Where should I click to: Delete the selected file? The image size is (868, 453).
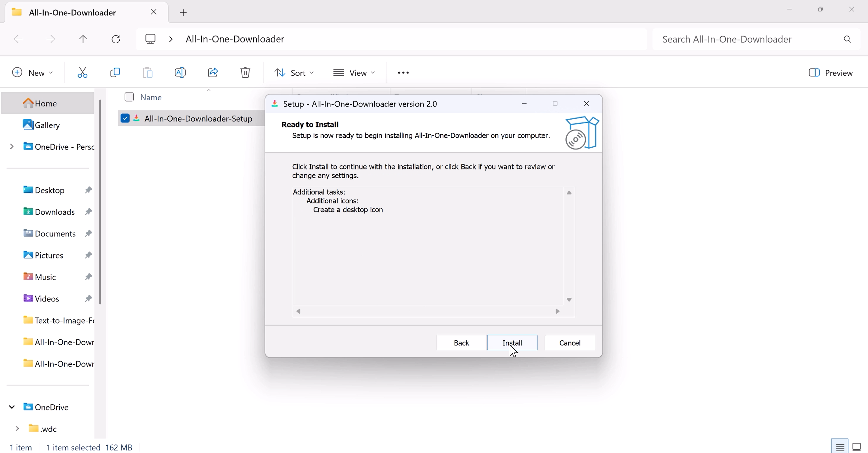click(245, 72)
